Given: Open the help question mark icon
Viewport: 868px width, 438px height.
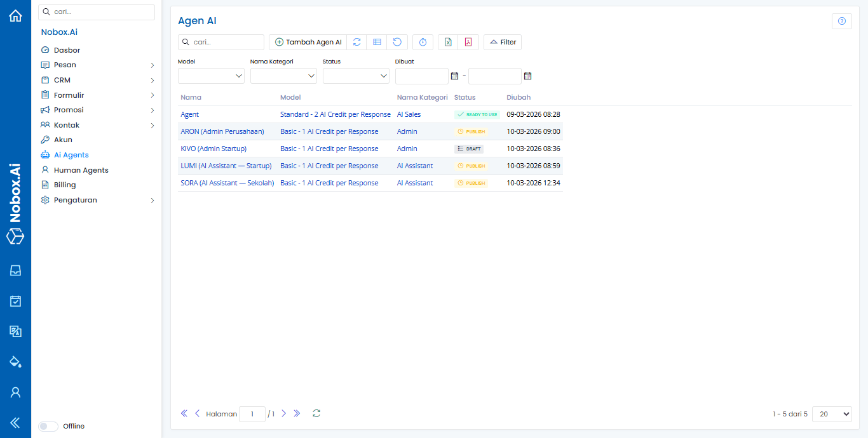Looking at the screenshot, I should pyautogui.click(x=841, y=21).
